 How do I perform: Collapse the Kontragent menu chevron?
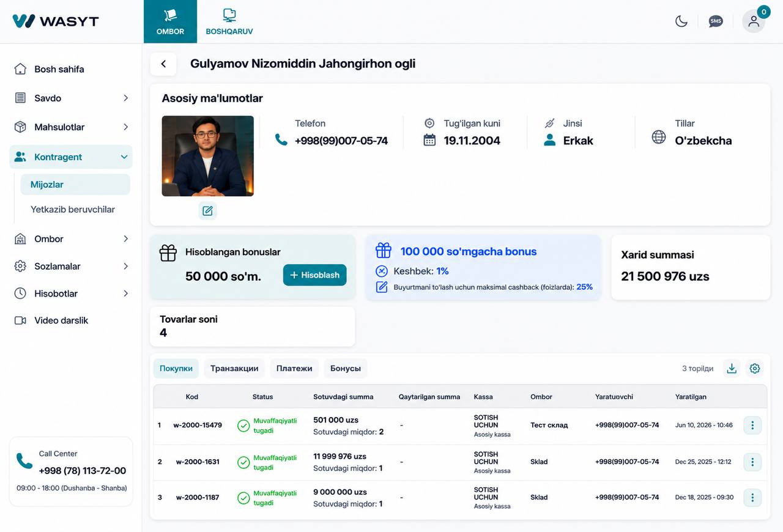pyautogui.click(x=124, y=157)
